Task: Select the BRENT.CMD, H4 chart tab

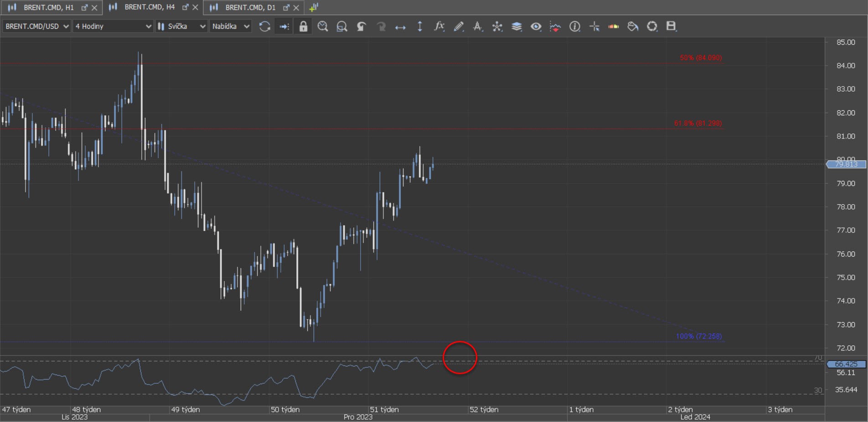Action: point(150,7)
